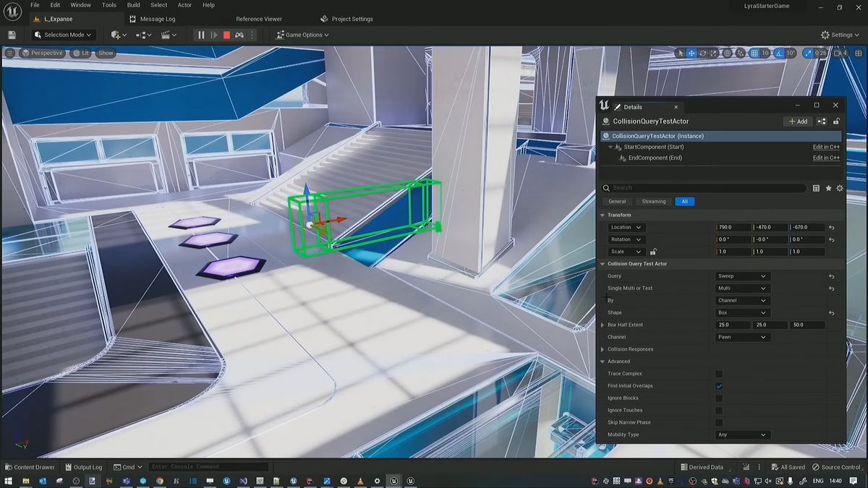Select the Move tool in the viewport toolbar
This screenshot has width=868, height=488.
point(692,53)
